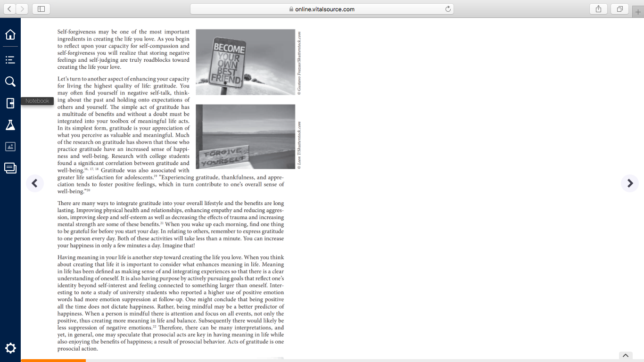Open the flask Labs icon
Image resolution: width=644 pixels, height=362 pixels.
pos(10,125)
